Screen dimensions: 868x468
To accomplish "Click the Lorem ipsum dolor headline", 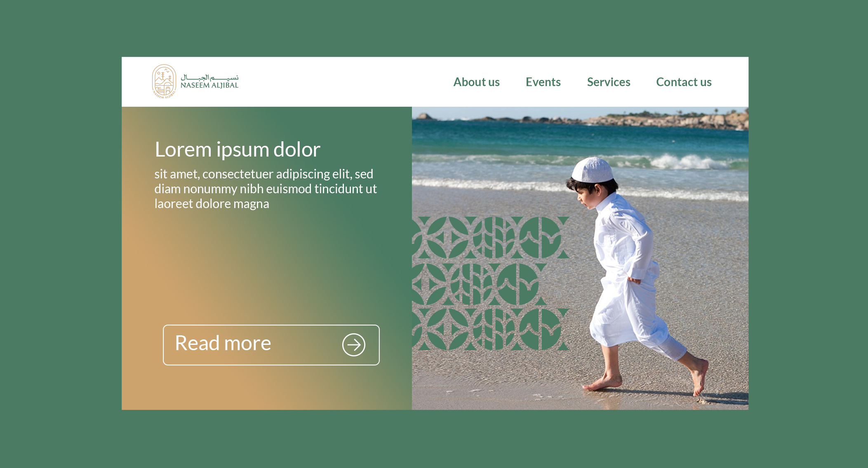I will pyautogui.click(x=238, y=149).
